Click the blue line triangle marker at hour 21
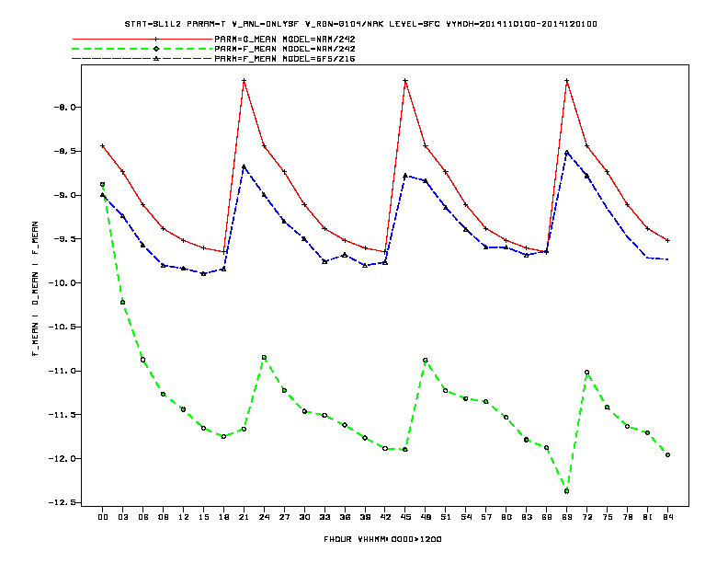This screenshot has height=563, width=728. 244,167
